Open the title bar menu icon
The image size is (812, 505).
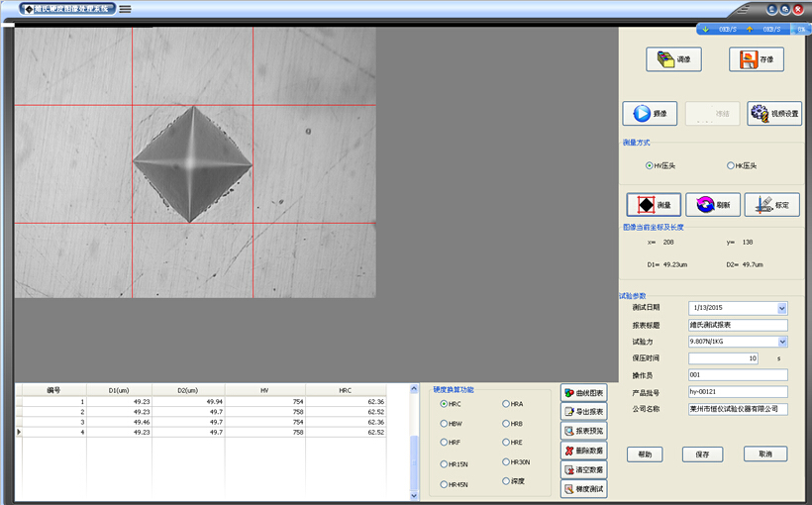click(126, 9)
